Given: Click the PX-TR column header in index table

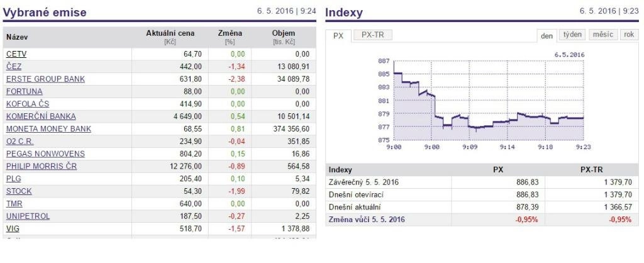Looking at the screenshot, I should (592, 170).
